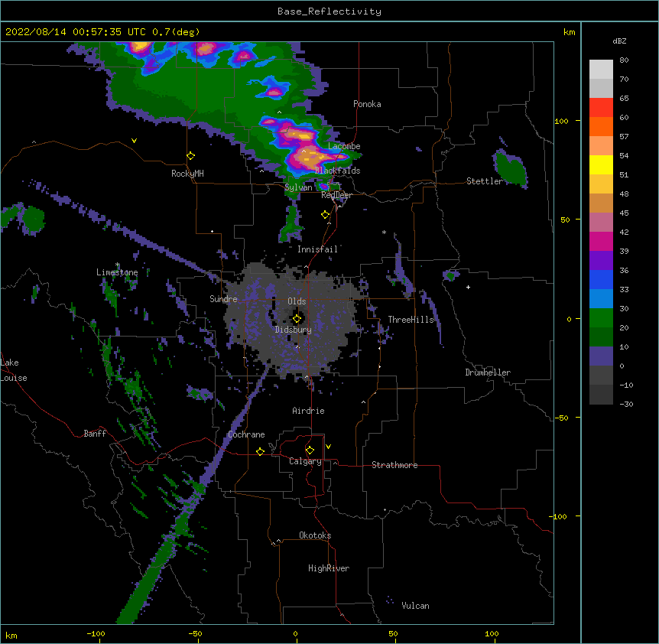659x644 pixels.
Task: Click the yellow v marker northwest of RockyMH
Action: click(x=134, y=141)
